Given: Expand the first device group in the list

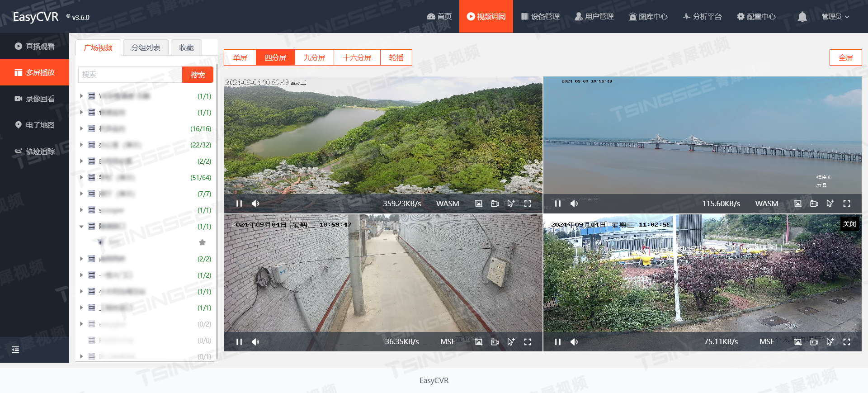Looking at the screenshot, I should click(81, 96).
